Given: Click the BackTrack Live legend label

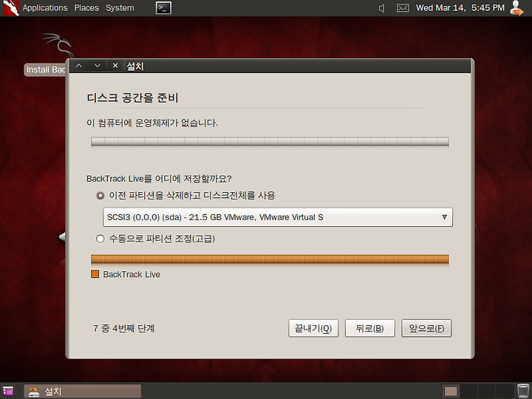Looking at the screenshot, I should (132, 274).
